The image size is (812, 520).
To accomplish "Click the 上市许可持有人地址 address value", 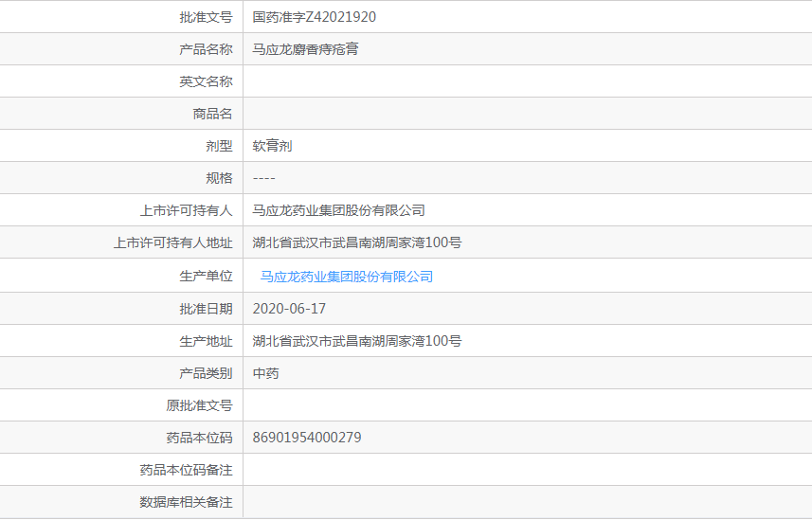I will click(x=357, y=242).
